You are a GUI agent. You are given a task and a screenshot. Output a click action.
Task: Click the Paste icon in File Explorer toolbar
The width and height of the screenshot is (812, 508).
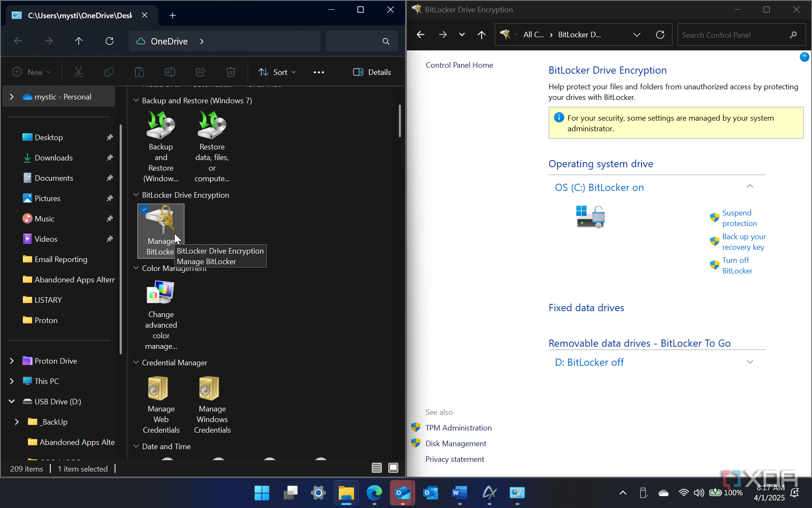[x=140, y=72]
